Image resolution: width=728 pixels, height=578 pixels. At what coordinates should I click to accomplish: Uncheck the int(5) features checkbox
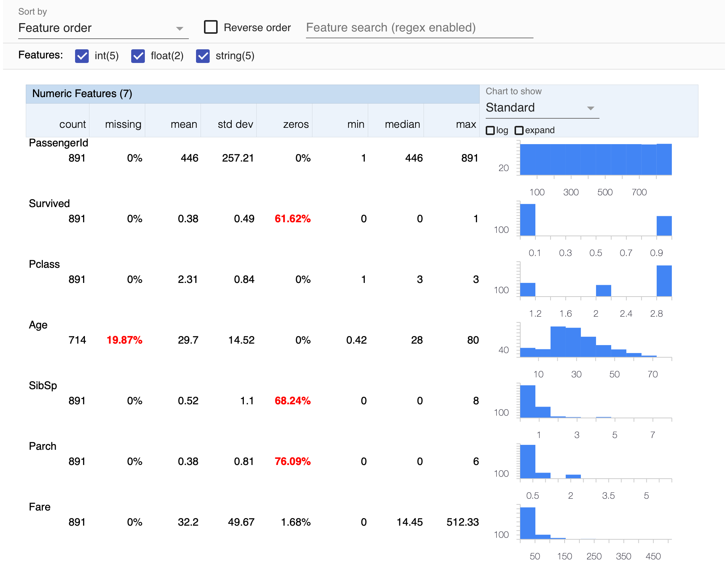tap(82, 56)
